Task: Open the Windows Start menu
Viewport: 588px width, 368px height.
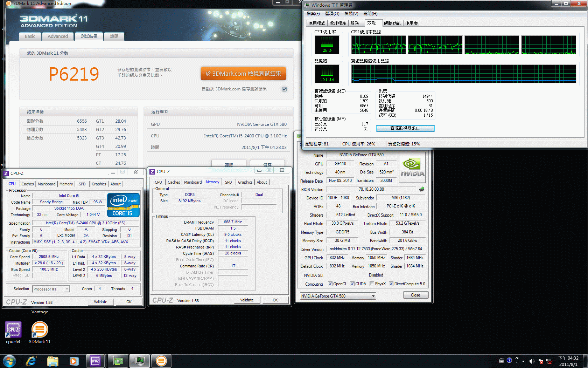Action: (x=9, y=361)
